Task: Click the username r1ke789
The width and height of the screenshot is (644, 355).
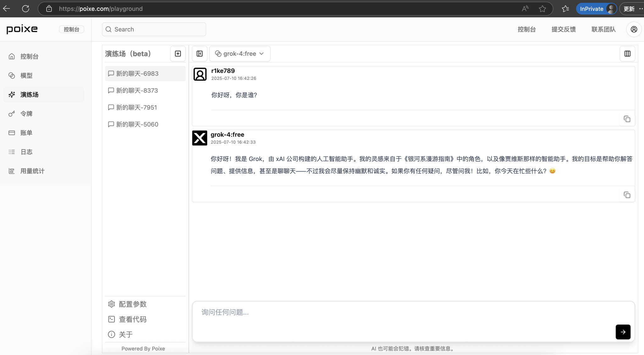Action: click(223, 71)
